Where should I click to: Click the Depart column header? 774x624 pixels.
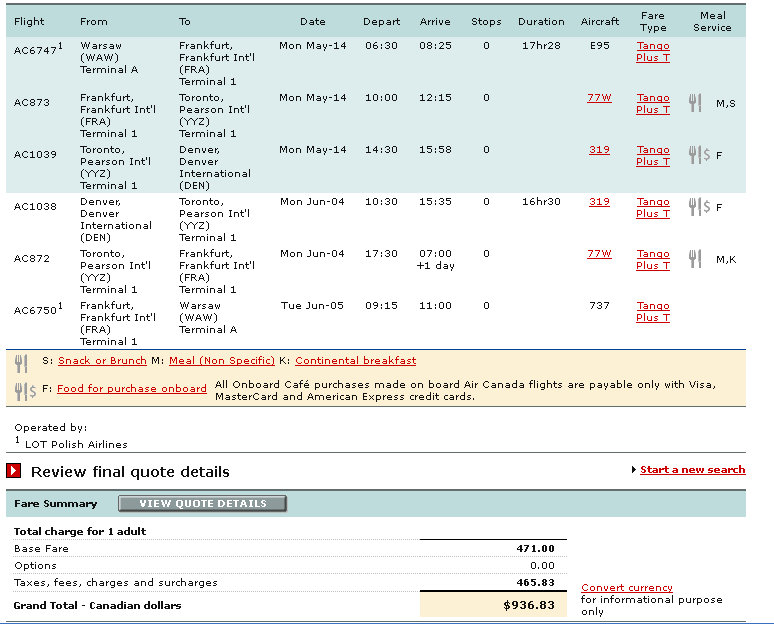pos(382,22)
